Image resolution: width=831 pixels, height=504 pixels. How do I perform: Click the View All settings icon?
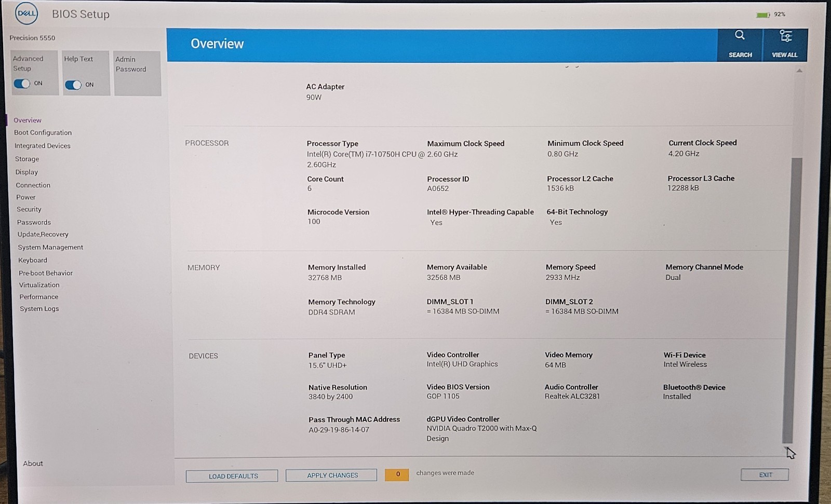tap(785, 36)
